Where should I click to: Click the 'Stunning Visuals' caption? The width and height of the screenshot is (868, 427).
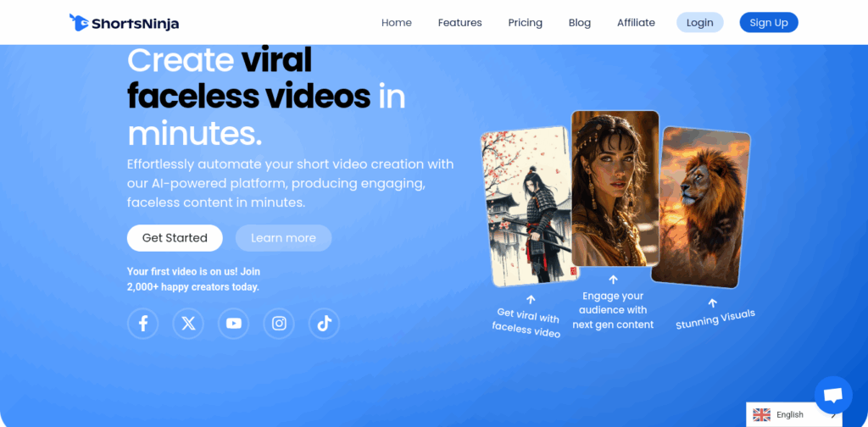715,319
